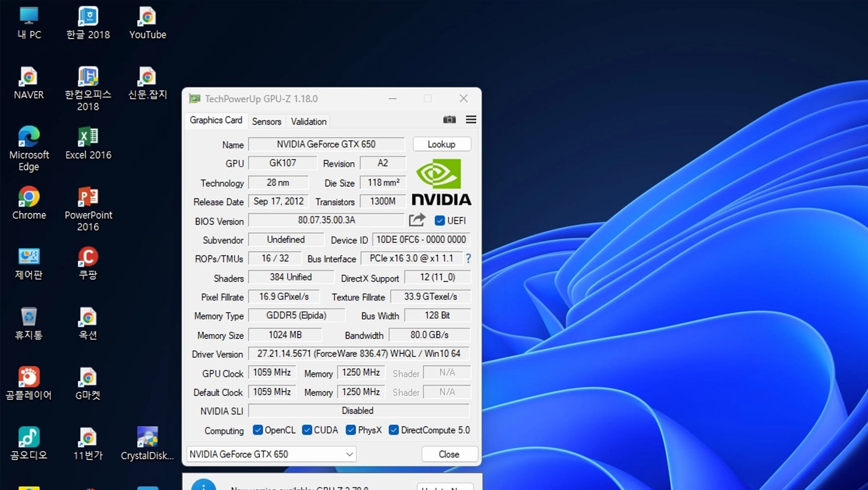
Task: Open the G마켓 desktop shortcut
Action: (88, 384)
